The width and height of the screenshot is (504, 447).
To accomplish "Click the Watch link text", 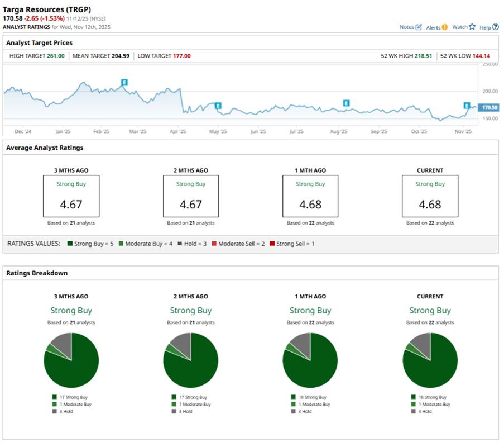I will coord(459,27).
